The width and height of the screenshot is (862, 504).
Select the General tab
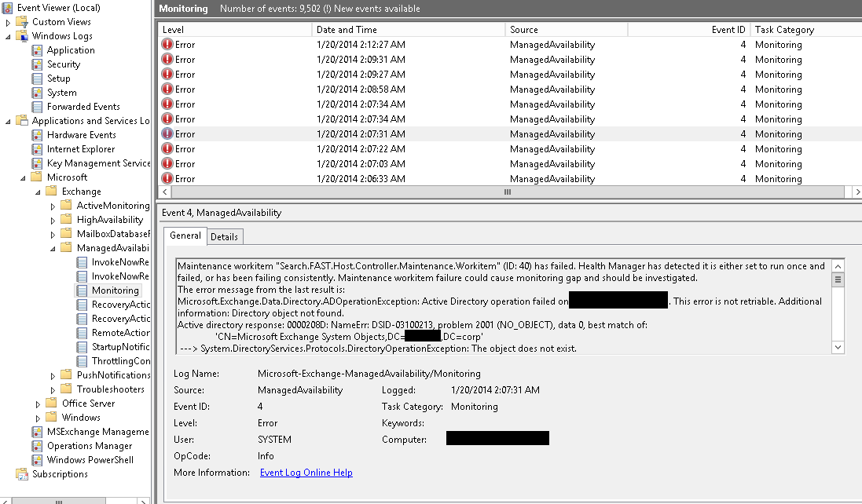[185, 236]
